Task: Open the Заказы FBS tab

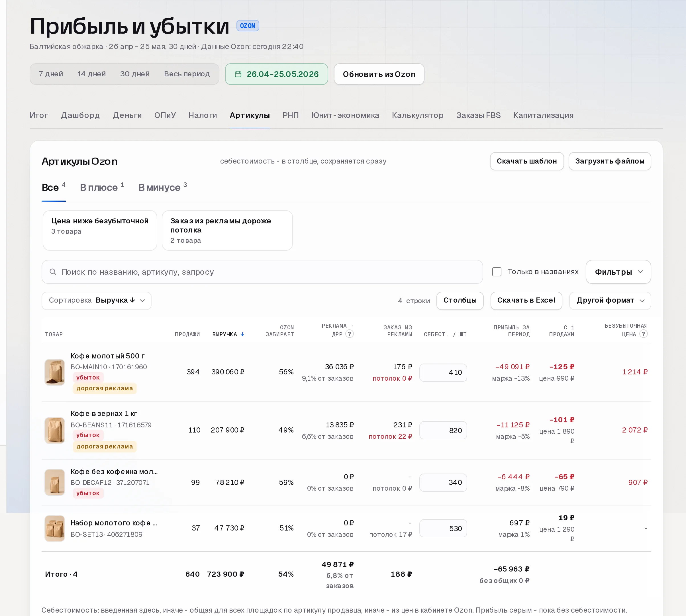Action: click(x=478, y=115)
